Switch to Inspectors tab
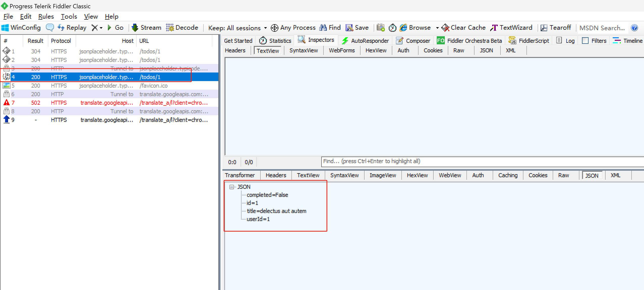Screen dimensions: 644x290 (x=316, y=40)
